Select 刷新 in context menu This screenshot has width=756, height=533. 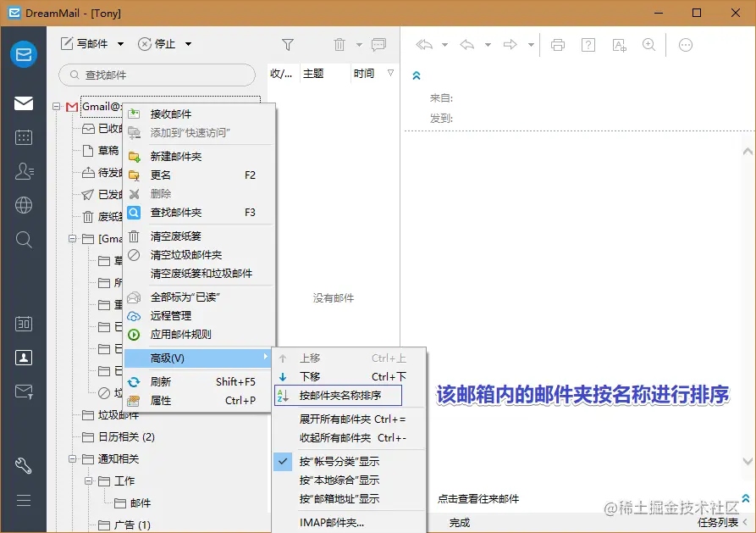[199, 382]
